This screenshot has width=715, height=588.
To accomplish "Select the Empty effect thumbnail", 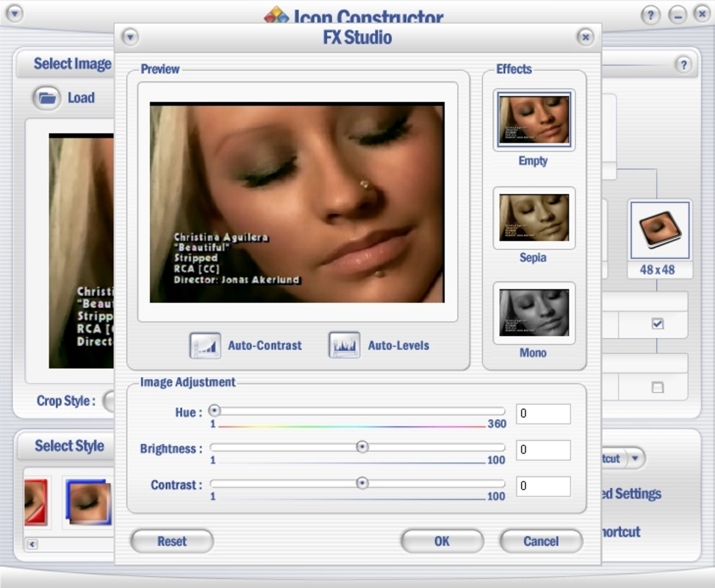I will coord(534,120).
